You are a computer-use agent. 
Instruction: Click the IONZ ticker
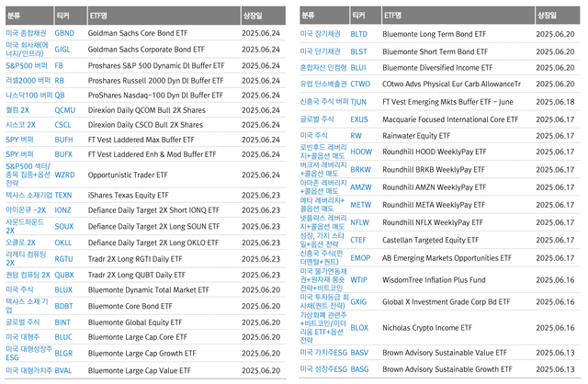point(62,210)
